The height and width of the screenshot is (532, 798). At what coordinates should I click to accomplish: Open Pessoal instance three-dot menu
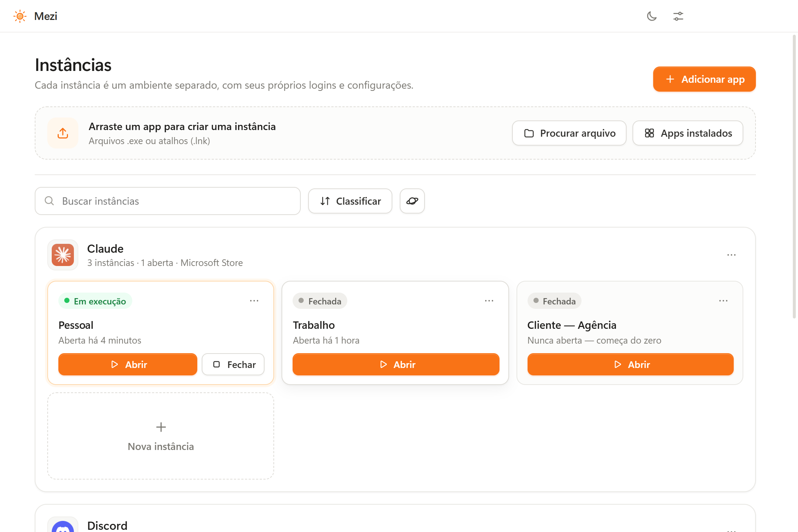[x=254, y=301]
